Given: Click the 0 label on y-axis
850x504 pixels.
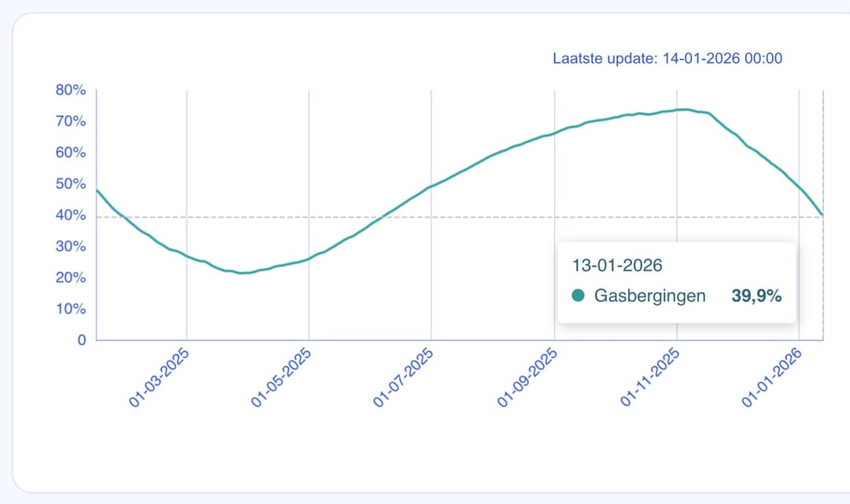Looking at the screenshot, I should pyautogui.click(x=81, y=340).
